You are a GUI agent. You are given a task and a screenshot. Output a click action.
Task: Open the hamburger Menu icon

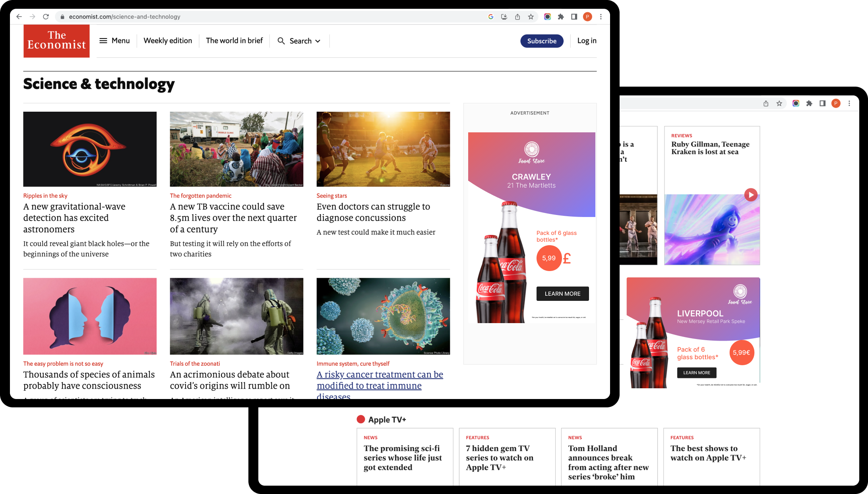click(104, 41)
